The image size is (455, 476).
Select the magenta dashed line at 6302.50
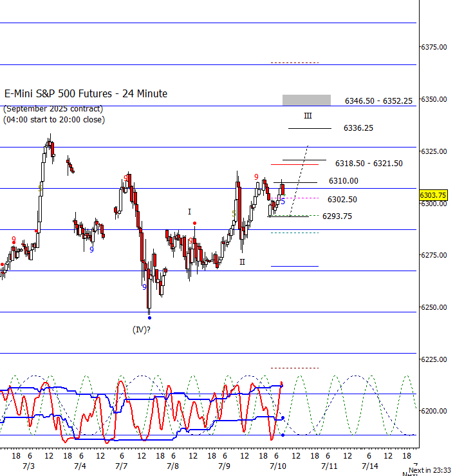pos(295,198)
